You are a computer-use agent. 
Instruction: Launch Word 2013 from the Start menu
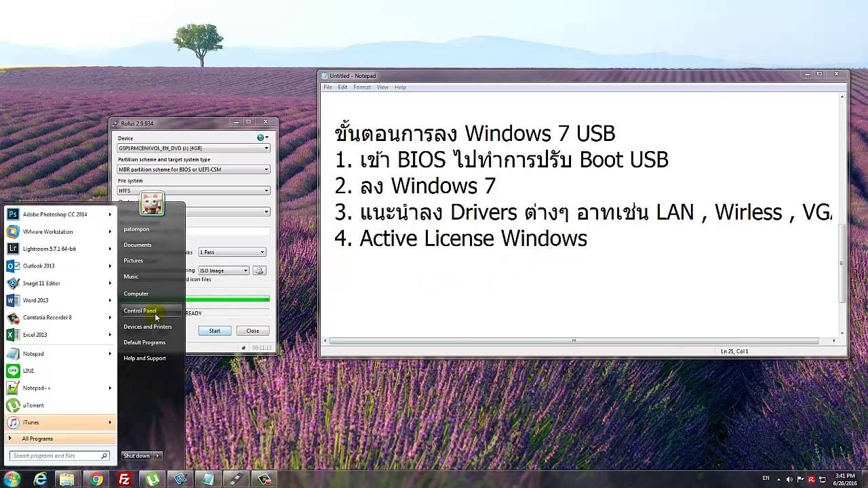pyautogui.click(x=60, y=300)
